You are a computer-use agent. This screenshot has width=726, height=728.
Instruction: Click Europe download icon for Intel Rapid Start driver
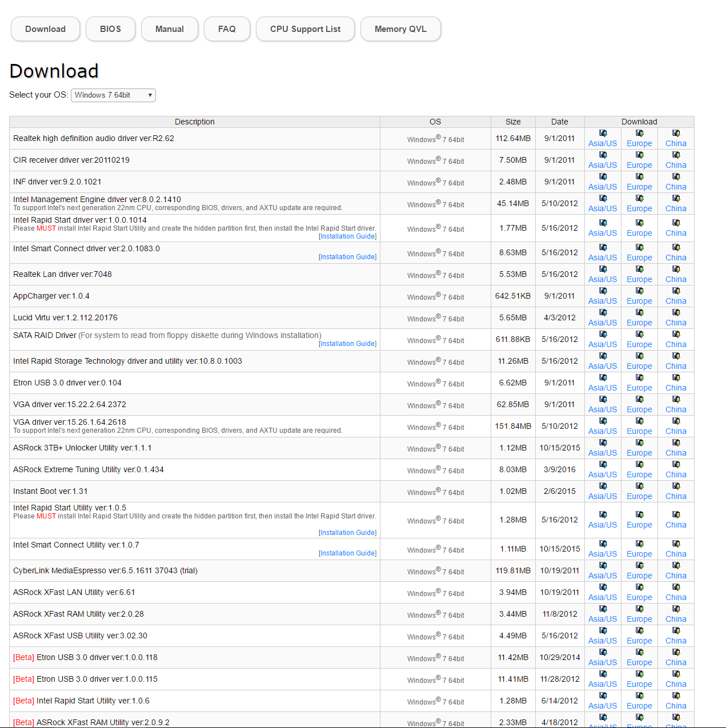639,223
